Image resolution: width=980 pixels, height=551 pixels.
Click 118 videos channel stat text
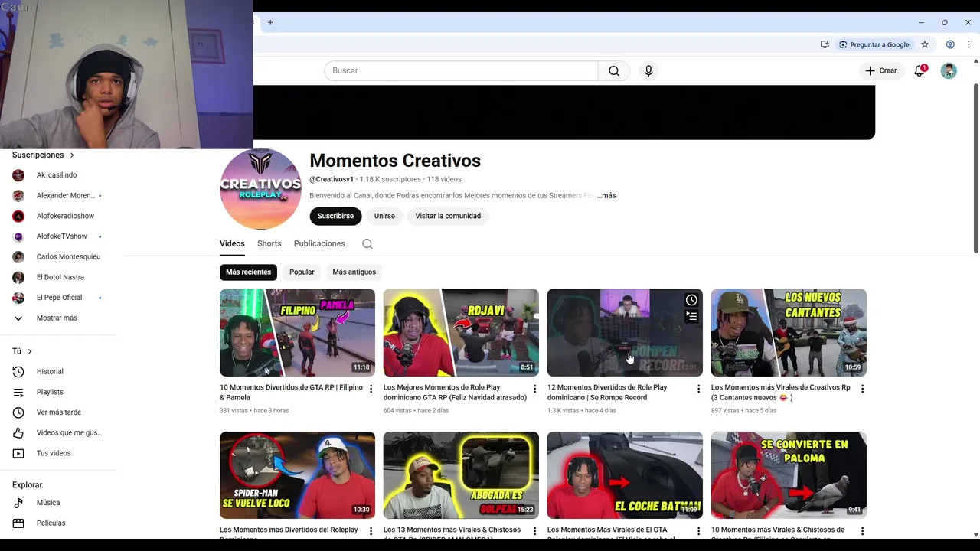click(444, 179)
